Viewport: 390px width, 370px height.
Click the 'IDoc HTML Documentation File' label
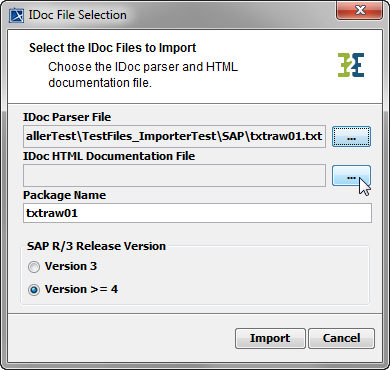(x=109, y=156)
